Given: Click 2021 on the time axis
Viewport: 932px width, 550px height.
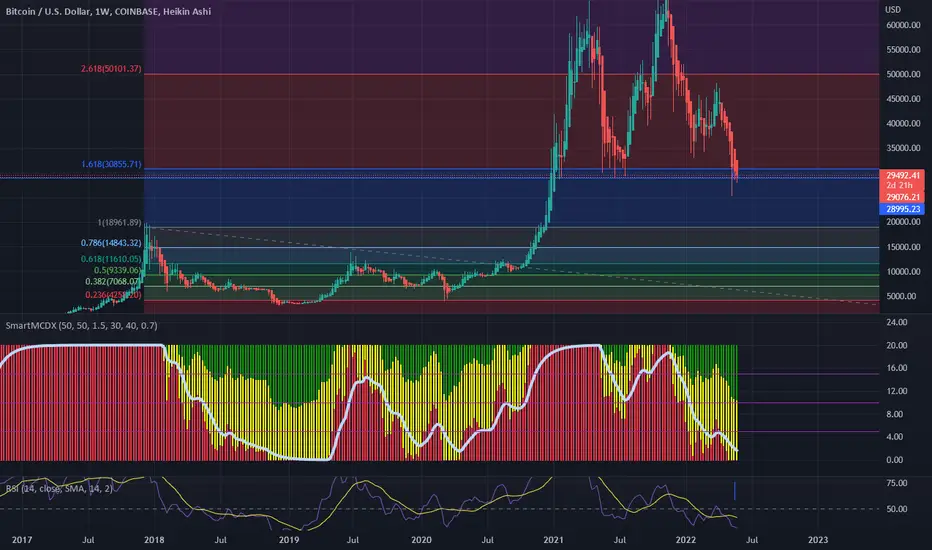Looking at the screenshot, I should (553, 540).
